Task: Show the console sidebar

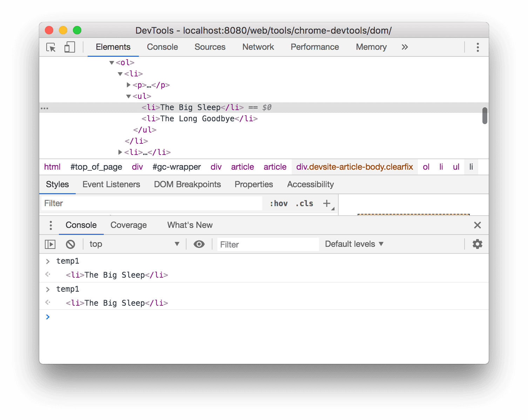Action: 50,244
